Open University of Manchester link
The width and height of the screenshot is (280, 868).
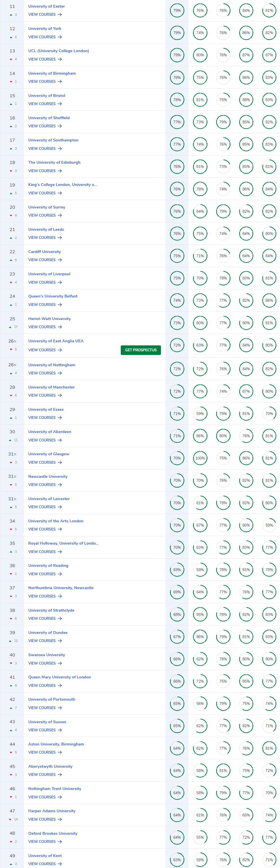click(x=51, y=387)
